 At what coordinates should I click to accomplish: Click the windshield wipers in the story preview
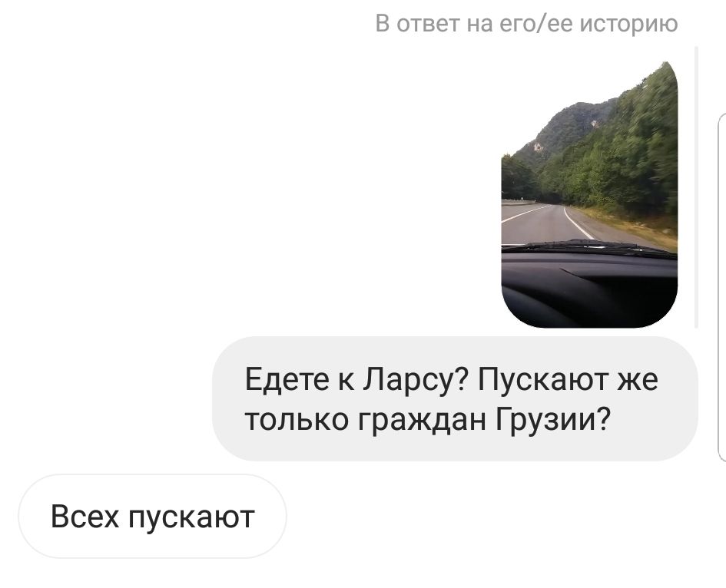588,247
